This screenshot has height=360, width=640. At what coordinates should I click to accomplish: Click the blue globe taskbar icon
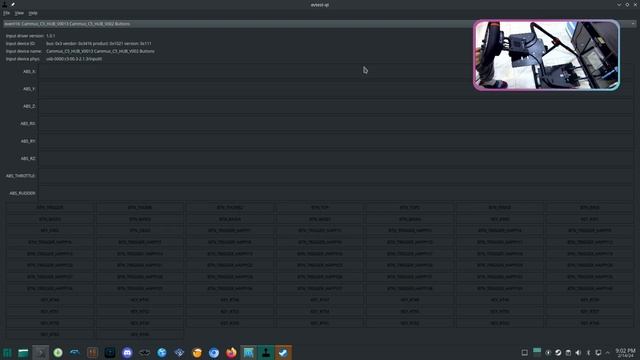[162, 353]
